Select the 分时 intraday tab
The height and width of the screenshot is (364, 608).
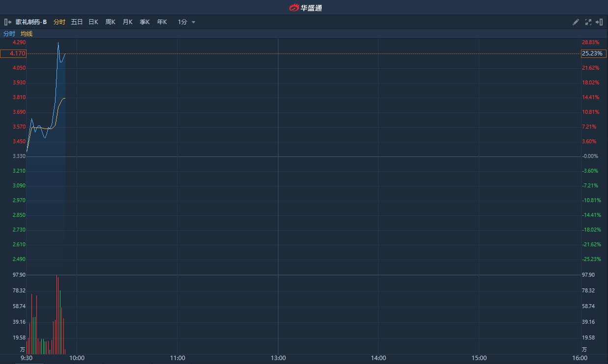click(x=59, y=22)
